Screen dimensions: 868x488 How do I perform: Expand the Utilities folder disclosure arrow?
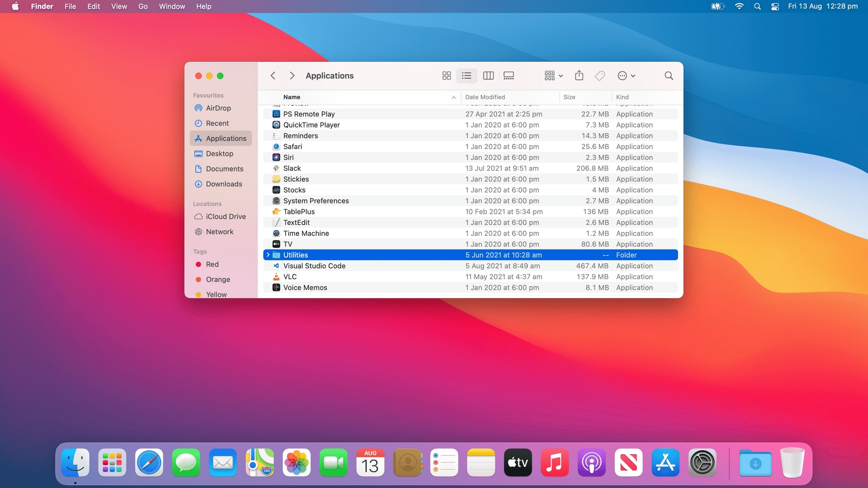pyautogui.click(x=268, y=255)
